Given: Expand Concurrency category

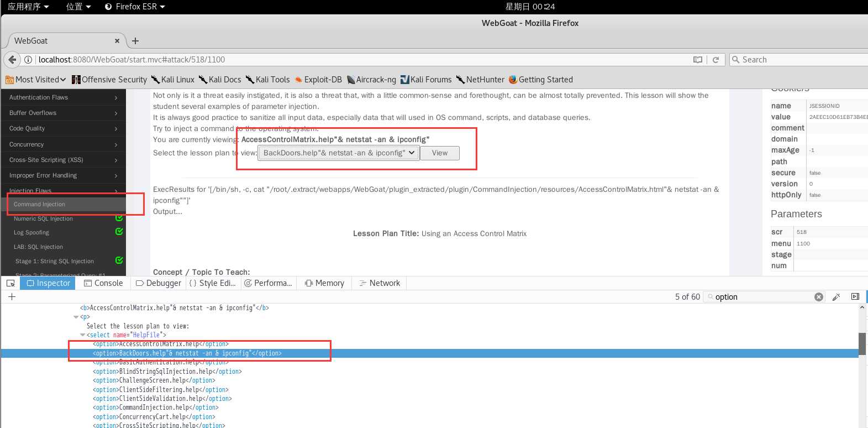Looking at the screenshot, I should 63,144.
